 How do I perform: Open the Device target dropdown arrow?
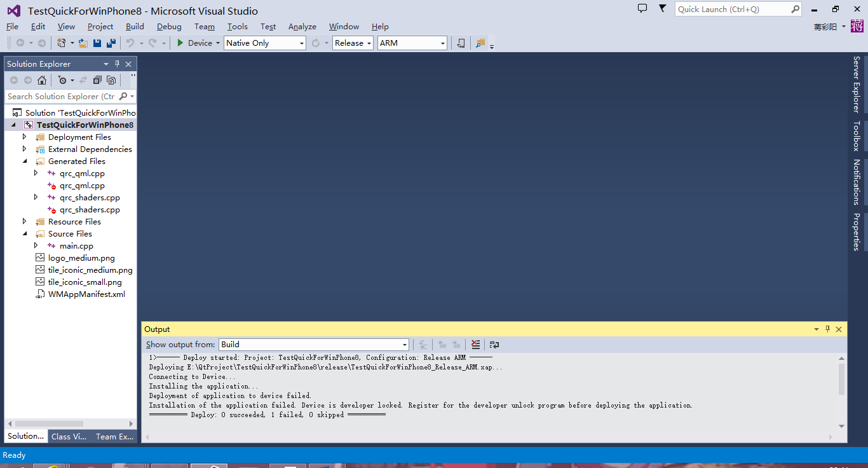click(217, 43)
